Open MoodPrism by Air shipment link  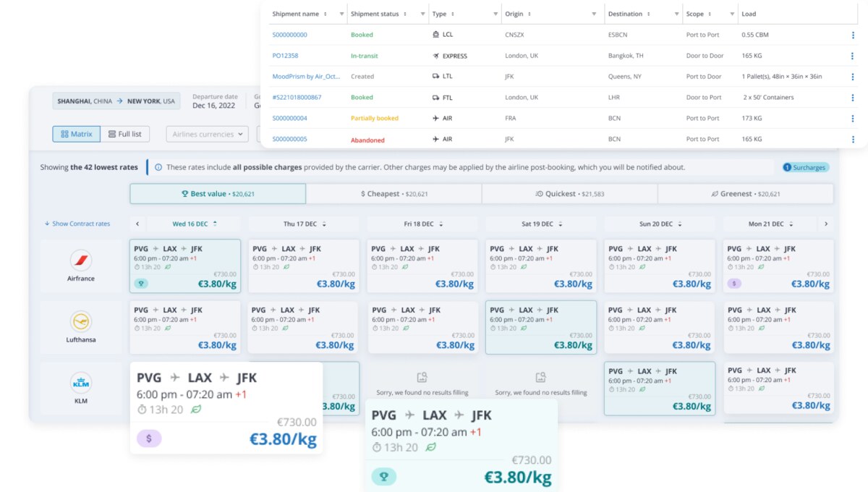306,77
